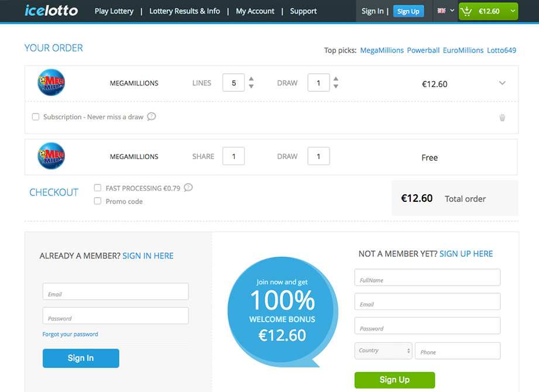Open Subscription help tooltip icon
The width and height of the screenshot is (539, 392).
pyautogui.click(x=151, y=116)
